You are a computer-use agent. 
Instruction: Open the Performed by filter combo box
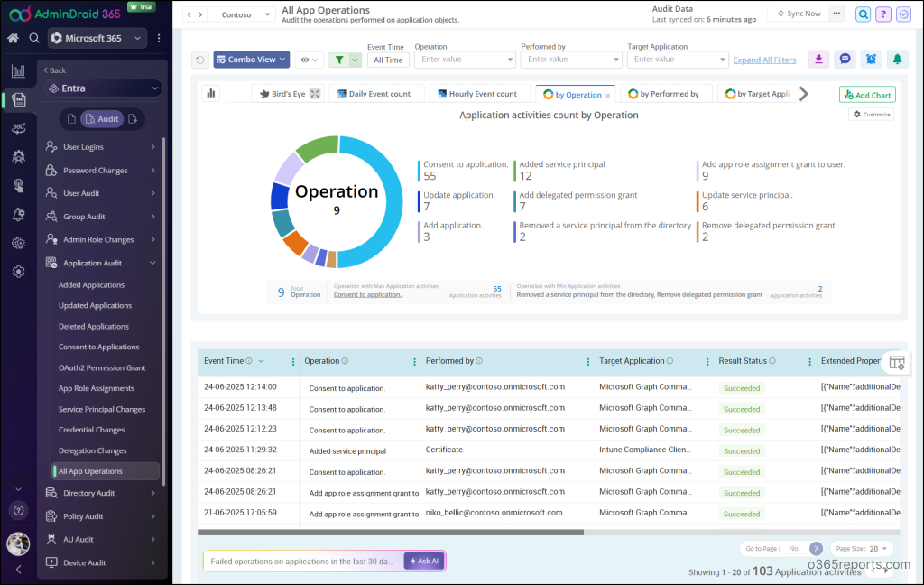571,60
